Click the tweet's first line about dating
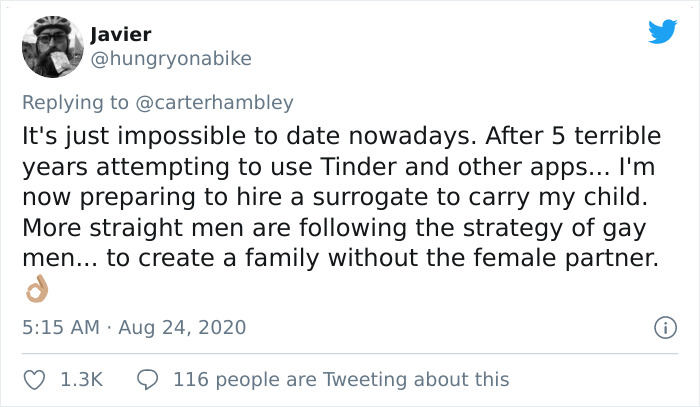 click(x=342, y=136)
